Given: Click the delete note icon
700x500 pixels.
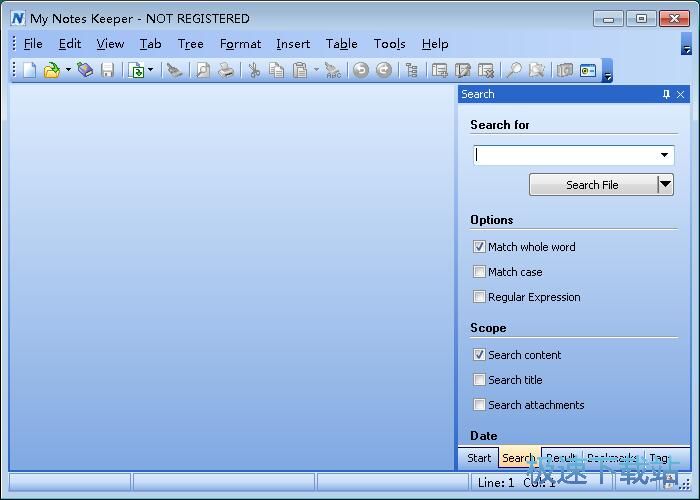Looking at the screenshot, I should (486, 70).
